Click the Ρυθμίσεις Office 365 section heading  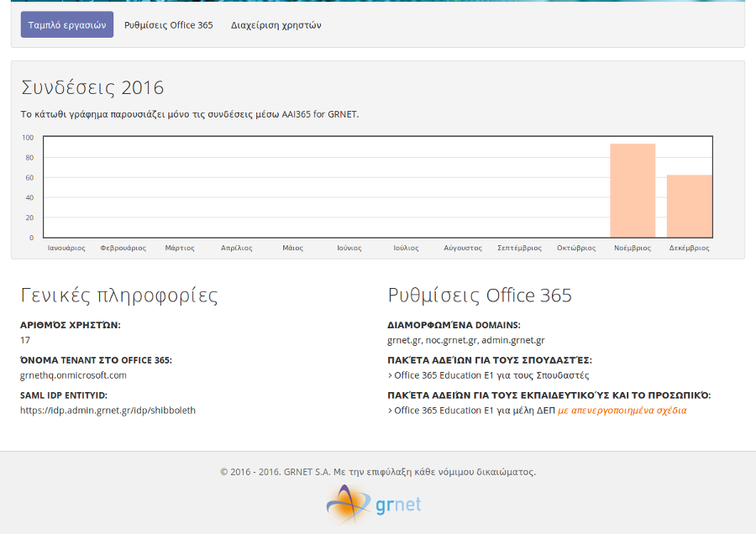480,296
